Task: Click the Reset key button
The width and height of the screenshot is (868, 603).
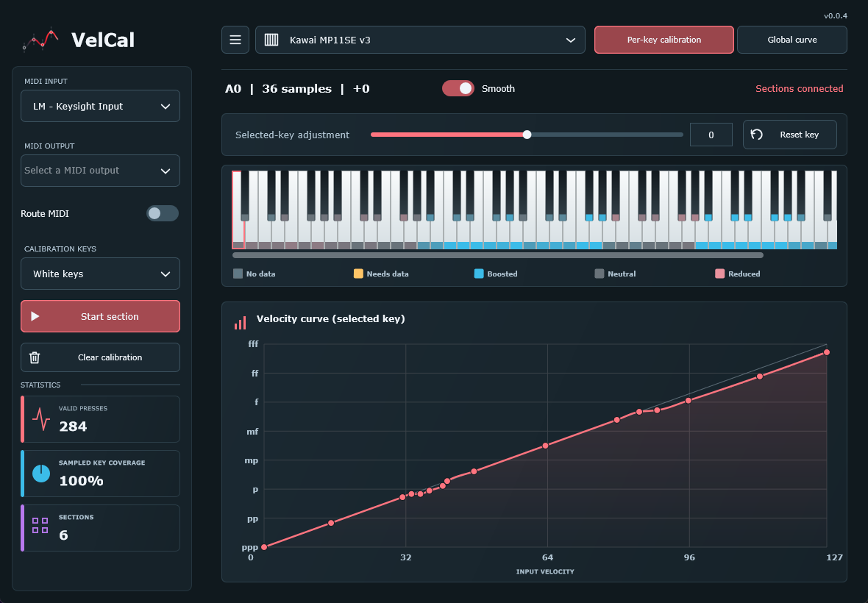Action: click(790, 135)
